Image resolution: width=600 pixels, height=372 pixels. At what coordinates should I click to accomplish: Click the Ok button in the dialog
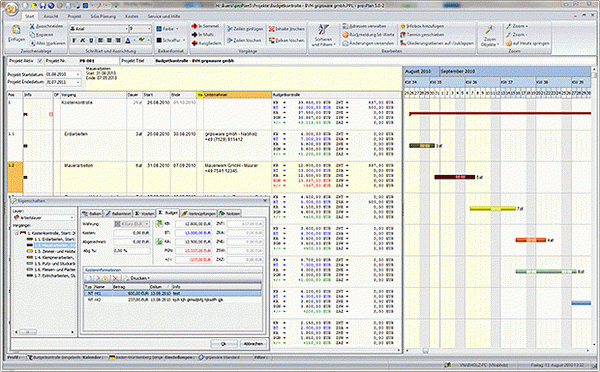point(223,344)
